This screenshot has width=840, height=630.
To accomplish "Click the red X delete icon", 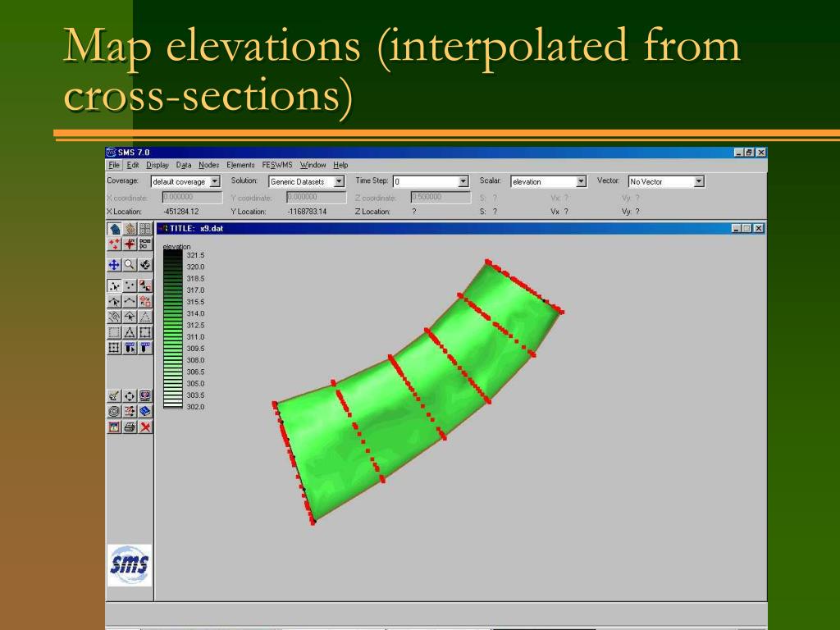I will (144, 427).
